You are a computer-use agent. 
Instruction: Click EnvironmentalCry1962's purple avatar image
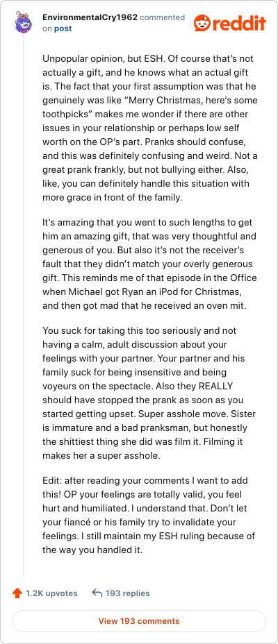(x=23, y=23)
